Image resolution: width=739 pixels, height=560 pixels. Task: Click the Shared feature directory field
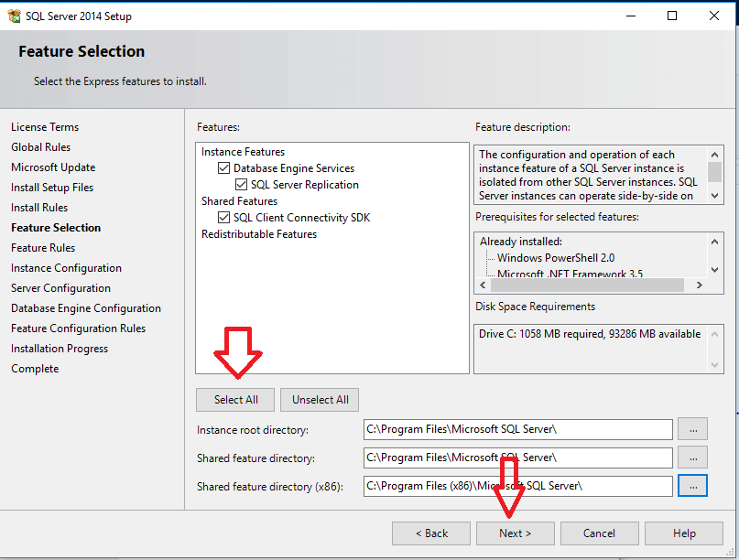[518, 458]
